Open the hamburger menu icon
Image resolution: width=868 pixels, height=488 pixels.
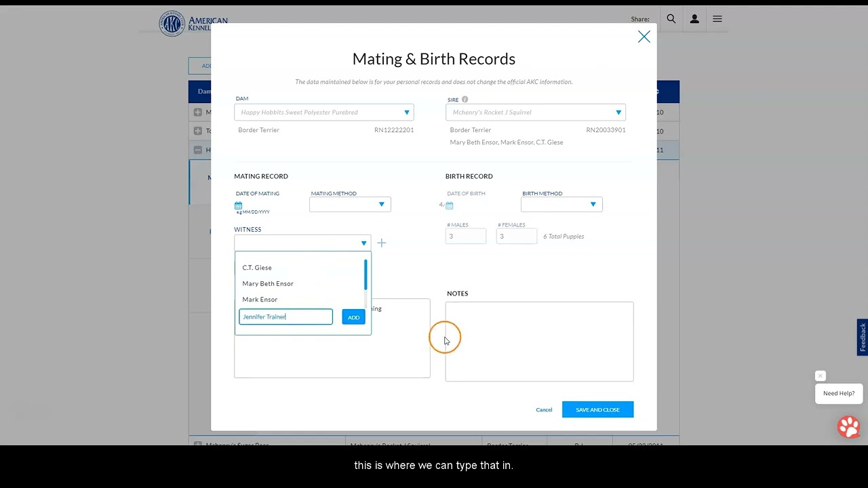point(717,19)
